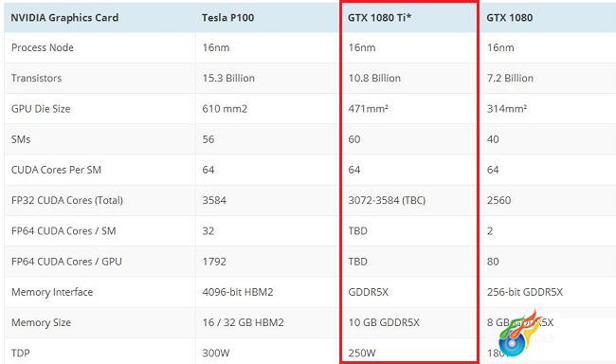This screenshot has width=616, height=364.
Task: Select NVIDIA Graphics Card header cell
Action: (x=64, y=18)
